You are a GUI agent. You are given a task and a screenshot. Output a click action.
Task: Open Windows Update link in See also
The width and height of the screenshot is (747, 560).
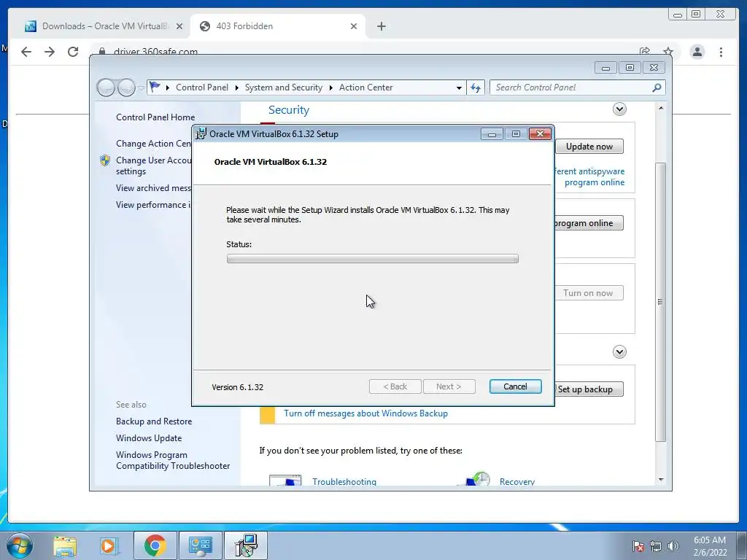(149, 438)
